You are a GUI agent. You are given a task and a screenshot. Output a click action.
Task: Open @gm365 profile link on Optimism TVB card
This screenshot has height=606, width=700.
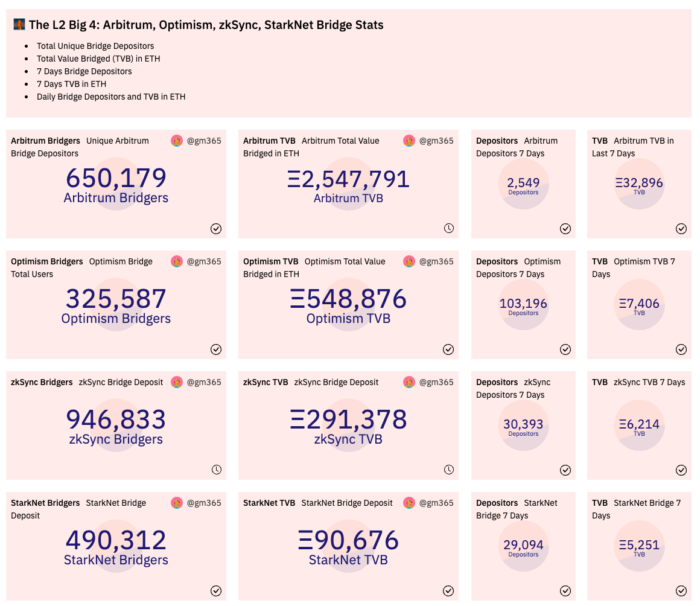point(436,261)
